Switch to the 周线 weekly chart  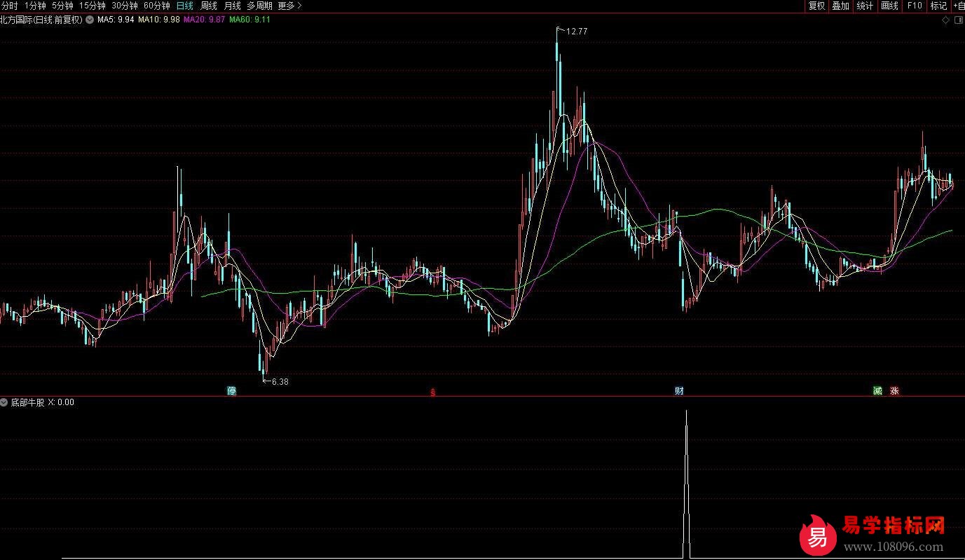coord(209,6)
